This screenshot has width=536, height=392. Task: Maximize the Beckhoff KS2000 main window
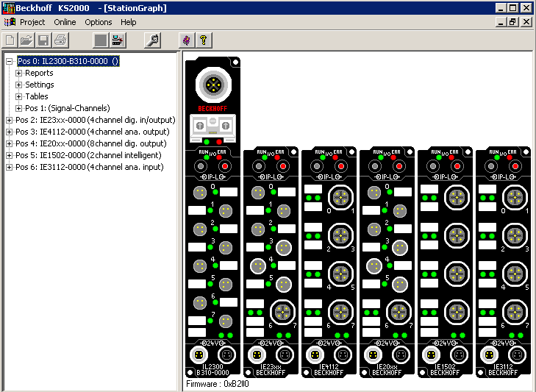click(512, 8)
